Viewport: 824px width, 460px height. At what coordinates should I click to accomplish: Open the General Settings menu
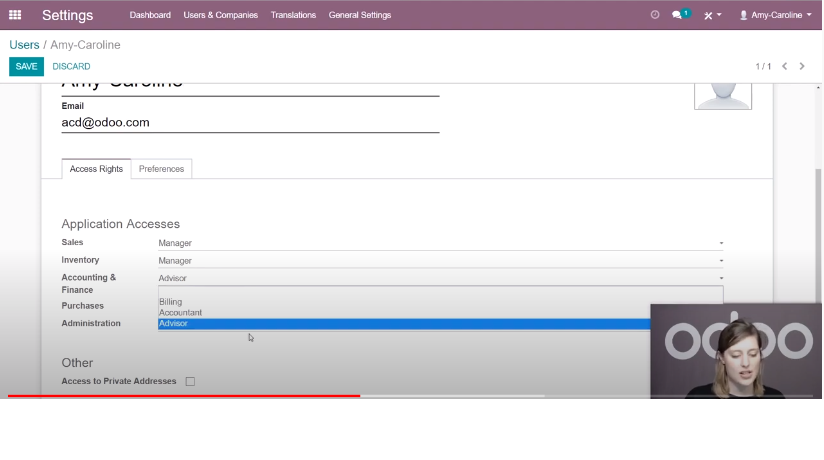click(360, 15)
